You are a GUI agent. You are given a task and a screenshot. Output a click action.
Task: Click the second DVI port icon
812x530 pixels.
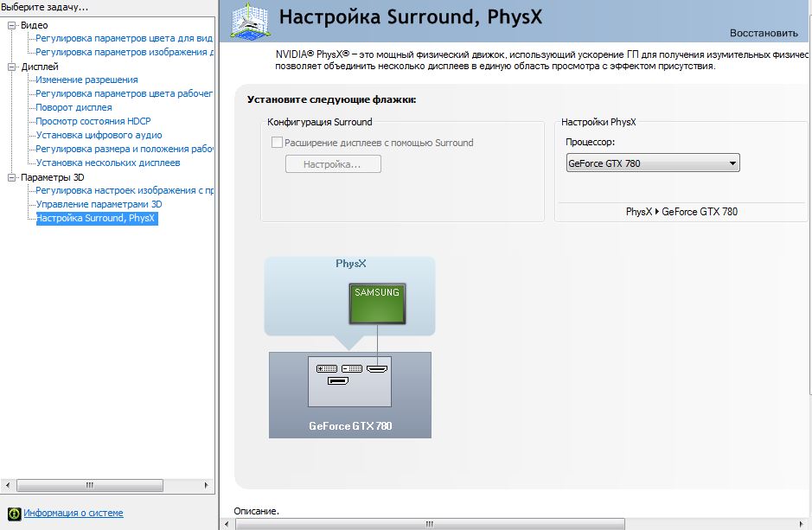pyautogui.click(x=352, y=368)
